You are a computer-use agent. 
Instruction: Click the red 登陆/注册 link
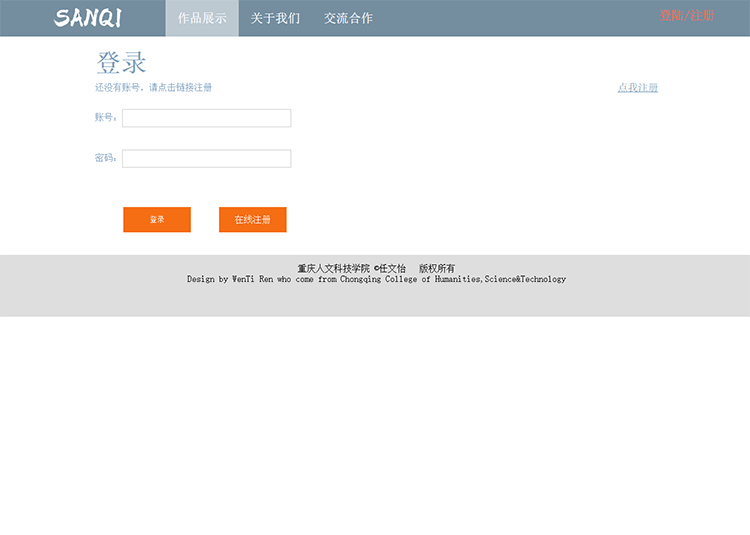pyautogui.click(x=686, y=15)
